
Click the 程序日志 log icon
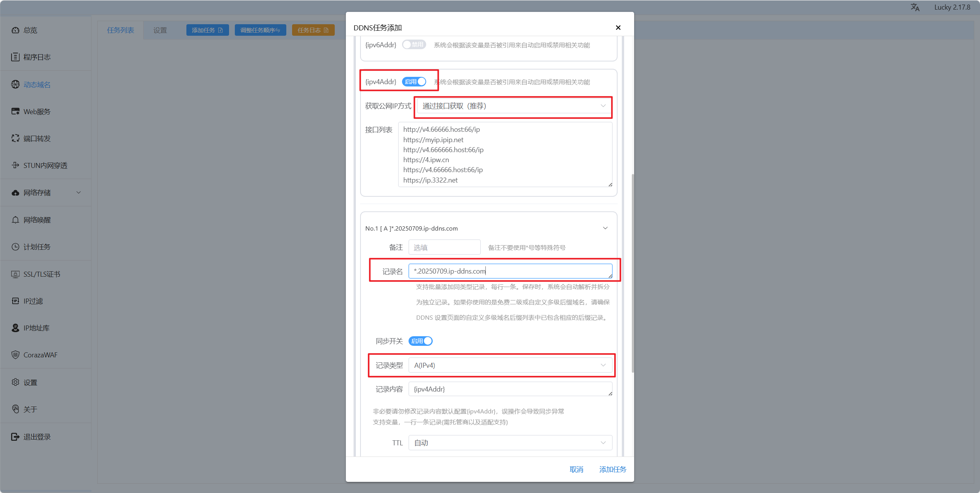point(15,57)
